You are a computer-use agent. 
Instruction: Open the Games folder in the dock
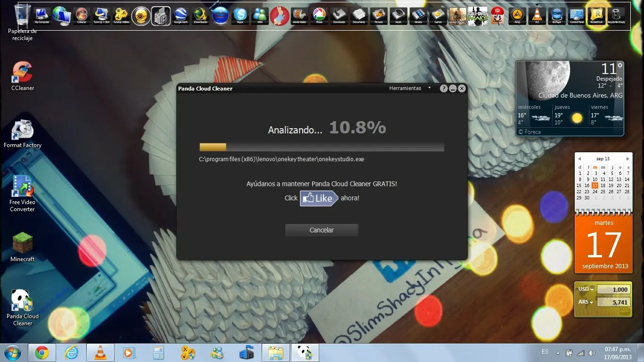point(438,16)
